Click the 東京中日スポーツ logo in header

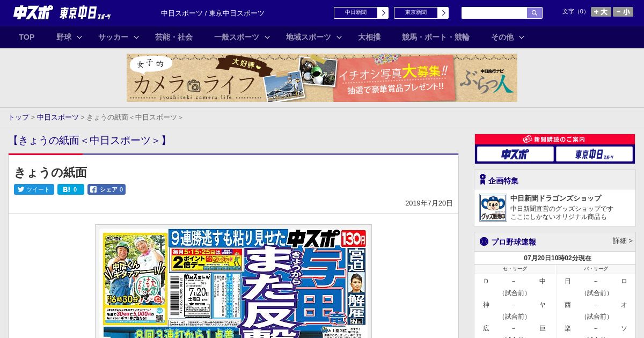(85, 13)
